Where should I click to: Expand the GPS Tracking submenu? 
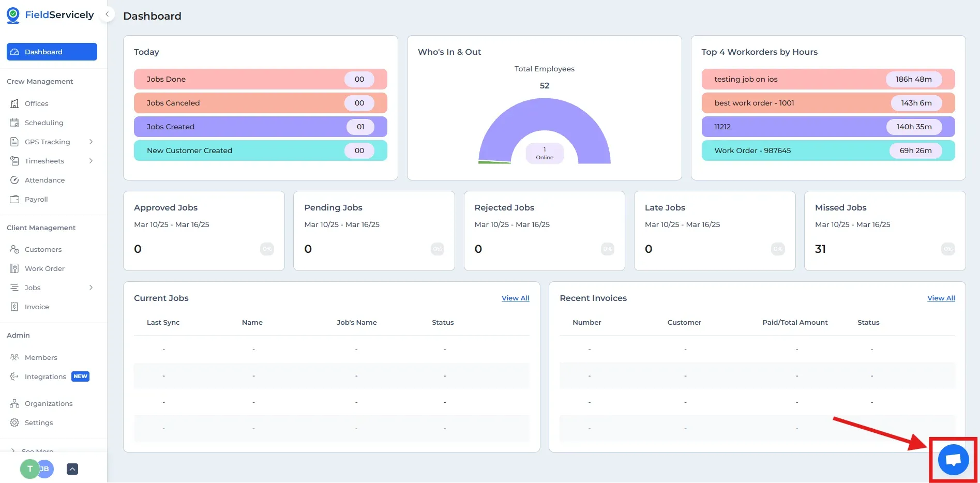[x=91, y=142]
